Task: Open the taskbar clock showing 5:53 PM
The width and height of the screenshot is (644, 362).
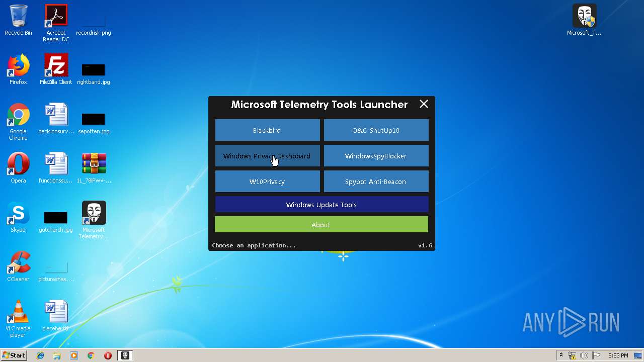Action: point(618,355)
